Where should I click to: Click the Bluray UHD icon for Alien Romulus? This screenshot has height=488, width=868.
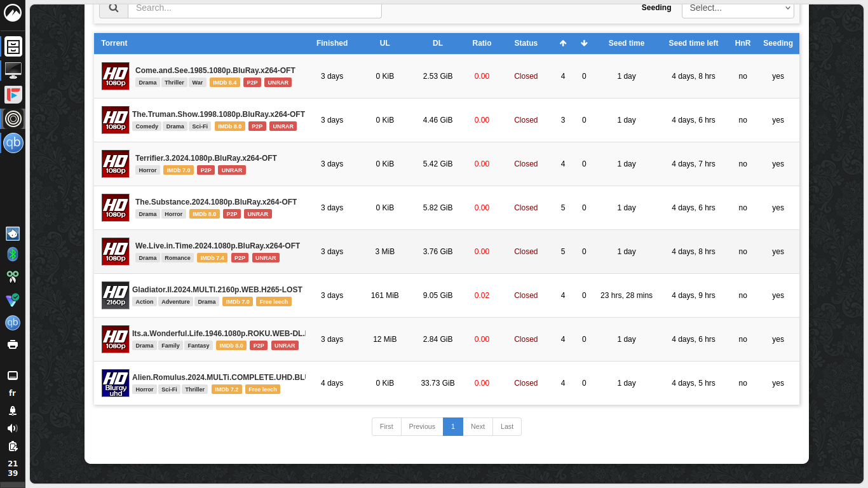(x=116, y=383)
